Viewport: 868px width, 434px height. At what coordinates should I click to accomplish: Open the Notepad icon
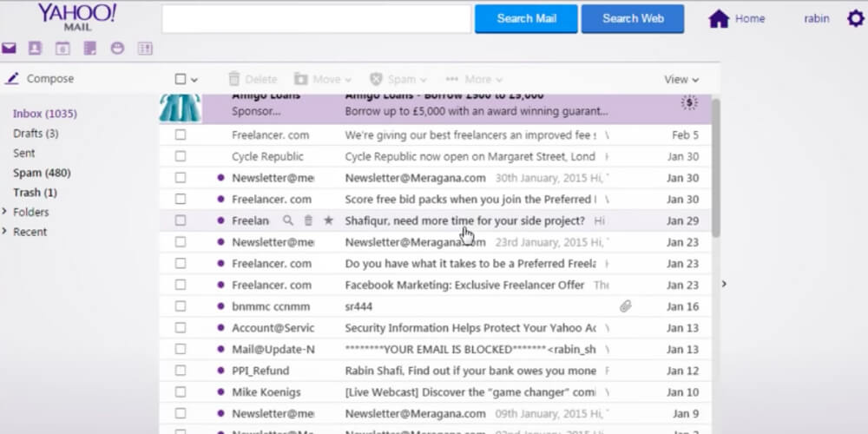(x=89, y=48)
